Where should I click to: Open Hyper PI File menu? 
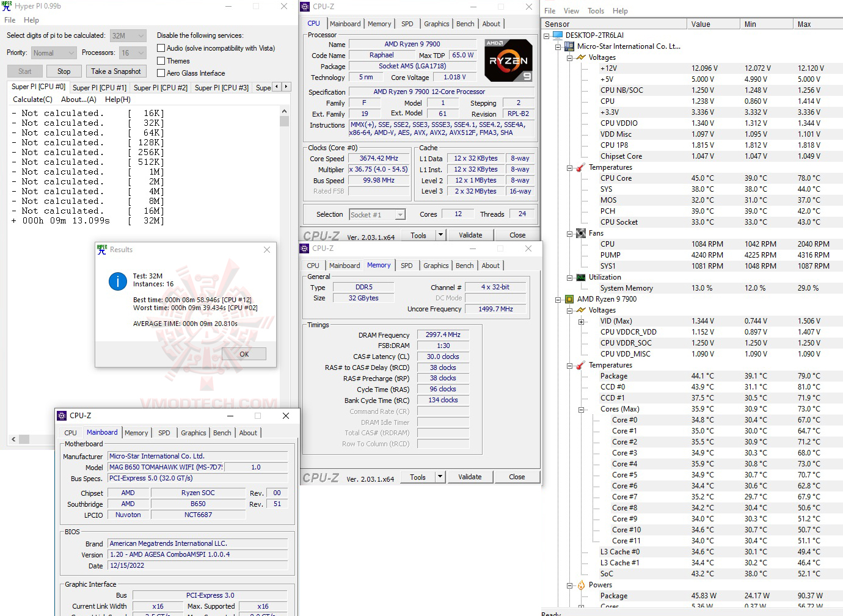[10, 20]
